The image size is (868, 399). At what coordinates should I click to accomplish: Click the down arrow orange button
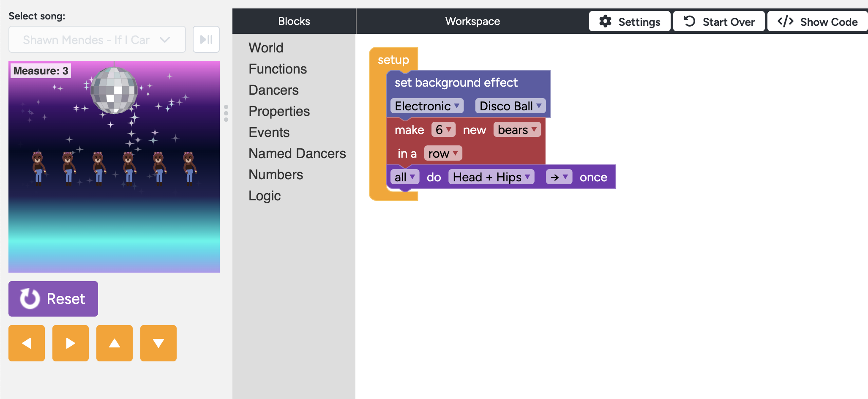(x=158, y=343)
